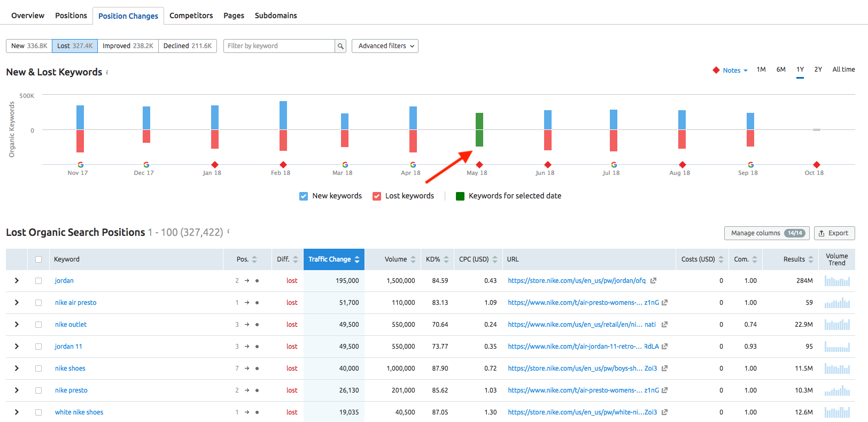Click the Google update marker at Dec 17
The width and height of the screenshot is (868, 422).
(146, 165)
